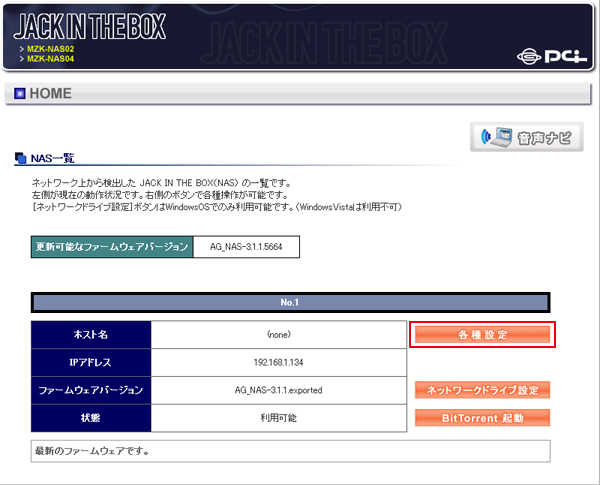Screen dimensions: 600x485
Task: Open the MZK-NAS04 link
Action: 51,59
